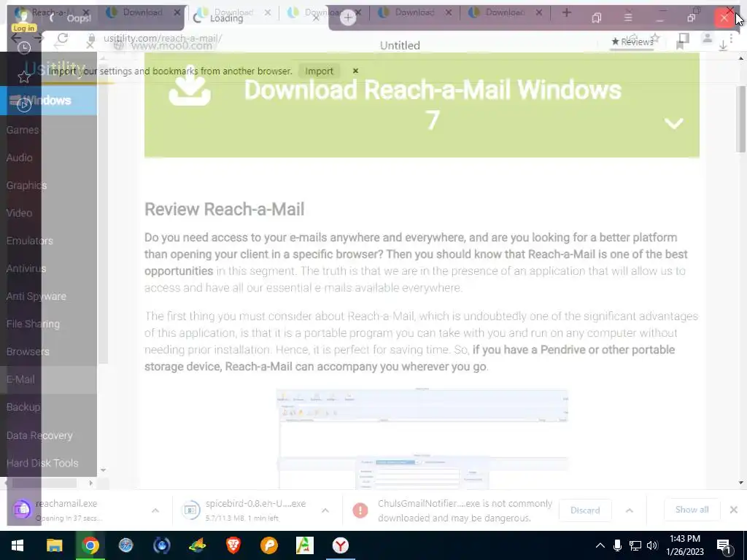Click the speaker volume tray icon
Screen dimensions: 747x560
(652, 545)
